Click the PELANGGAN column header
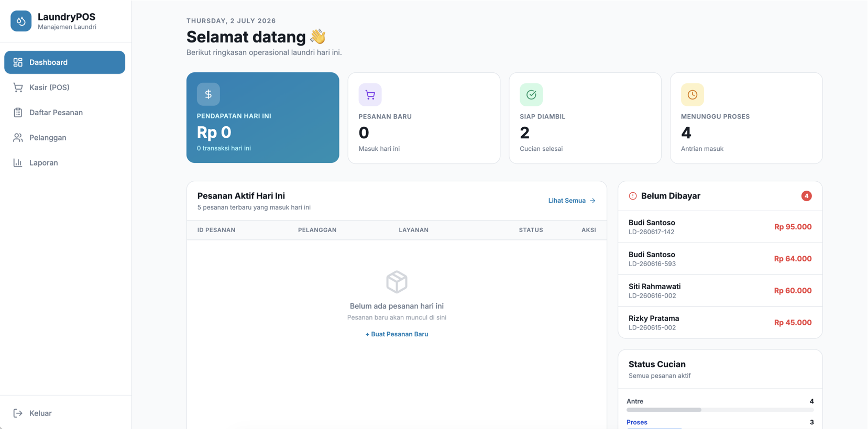Image resolution: width=868 pixels, height=429 pixels. pos(317,230)
